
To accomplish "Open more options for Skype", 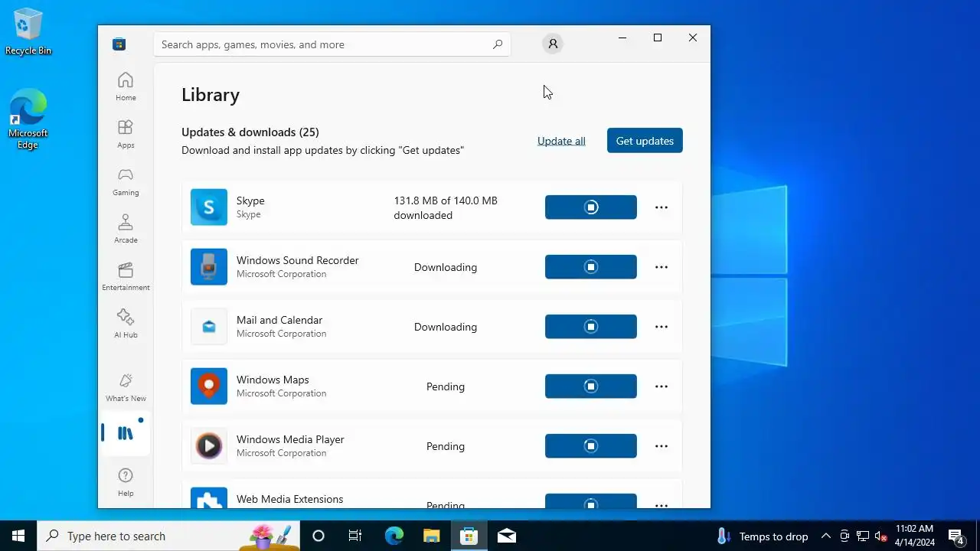I will pyautogui.click(x=661, y=207).
